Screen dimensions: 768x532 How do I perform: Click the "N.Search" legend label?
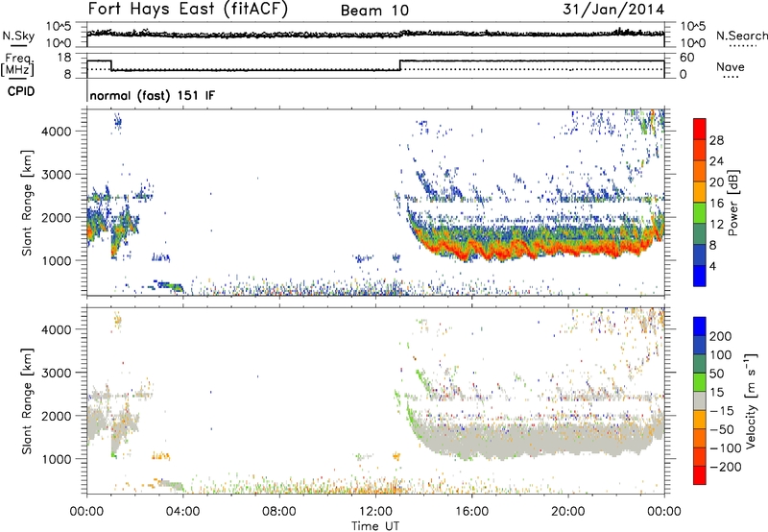pos(741,36)
